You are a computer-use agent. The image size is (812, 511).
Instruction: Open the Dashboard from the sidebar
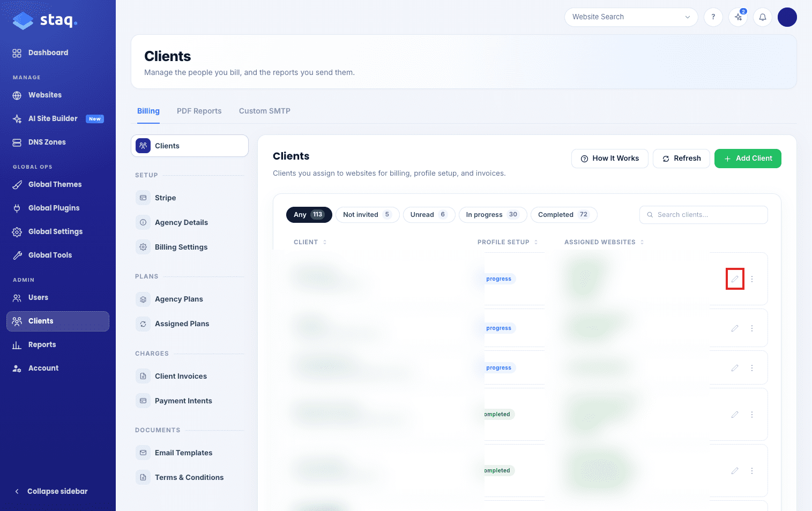48,52
